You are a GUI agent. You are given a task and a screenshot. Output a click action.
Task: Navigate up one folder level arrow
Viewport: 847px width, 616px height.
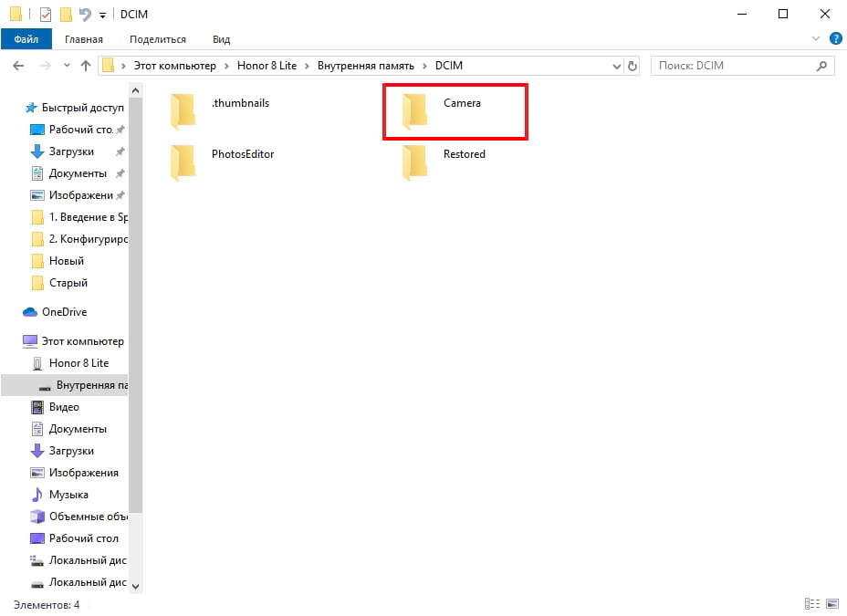86,66
